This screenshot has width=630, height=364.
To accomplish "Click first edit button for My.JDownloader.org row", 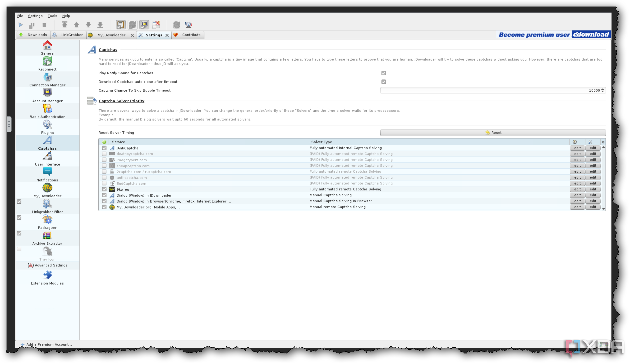I will 577,207.
